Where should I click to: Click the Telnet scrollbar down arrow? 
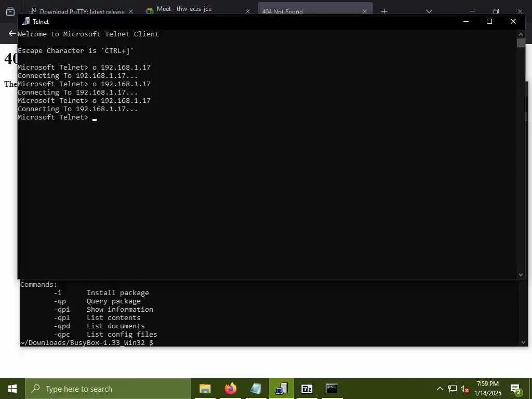521,275
